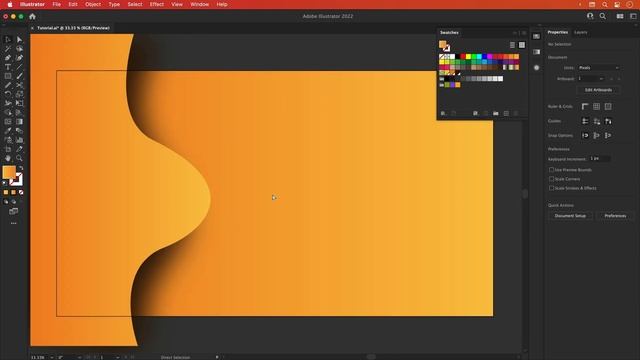Click the Home icon in the title bar
640x360 pixels.
(32, 16)
